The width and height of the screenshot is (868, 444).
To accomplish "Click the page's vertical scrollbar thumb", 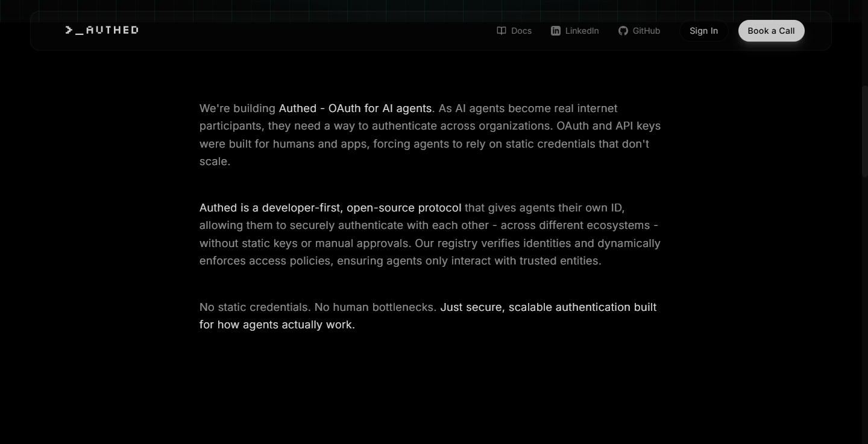I will click(x=864, y=131).
